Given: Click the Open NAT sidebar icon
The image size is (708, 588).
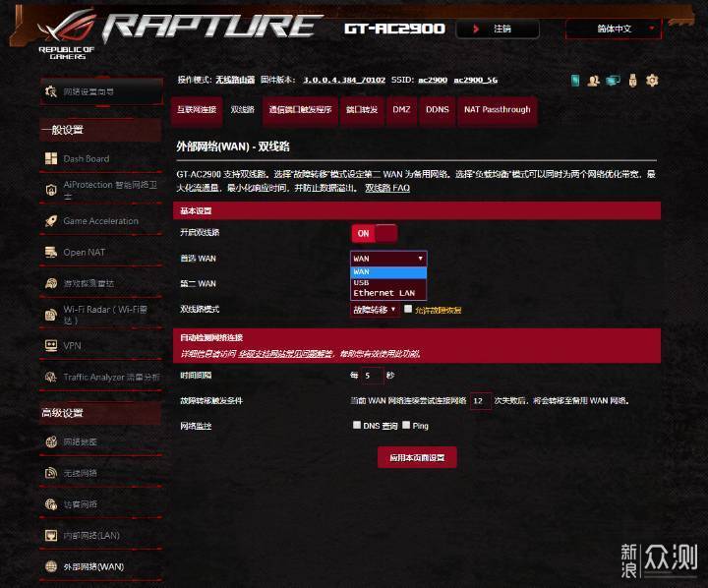Looking at the screenshot, I should click(x=51, y=252).
